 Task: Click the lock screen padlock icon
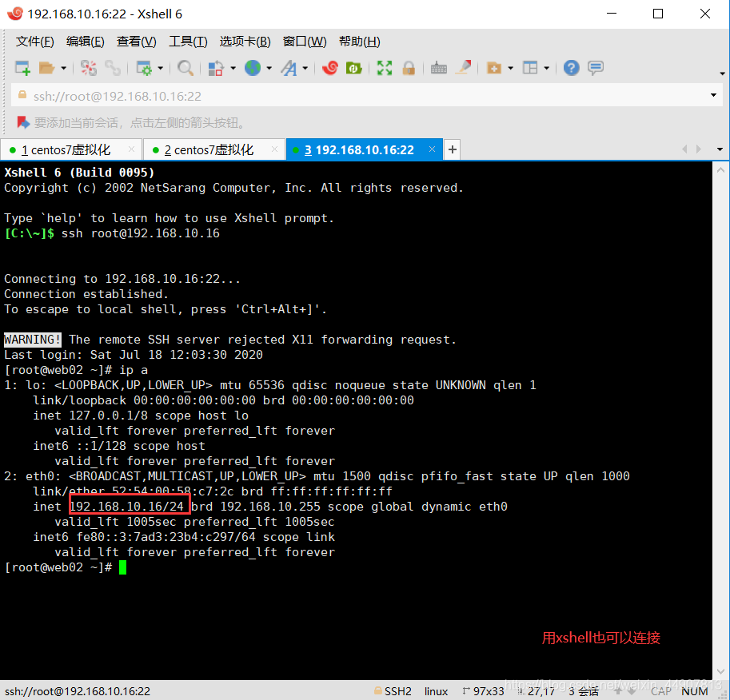[409, 68]
